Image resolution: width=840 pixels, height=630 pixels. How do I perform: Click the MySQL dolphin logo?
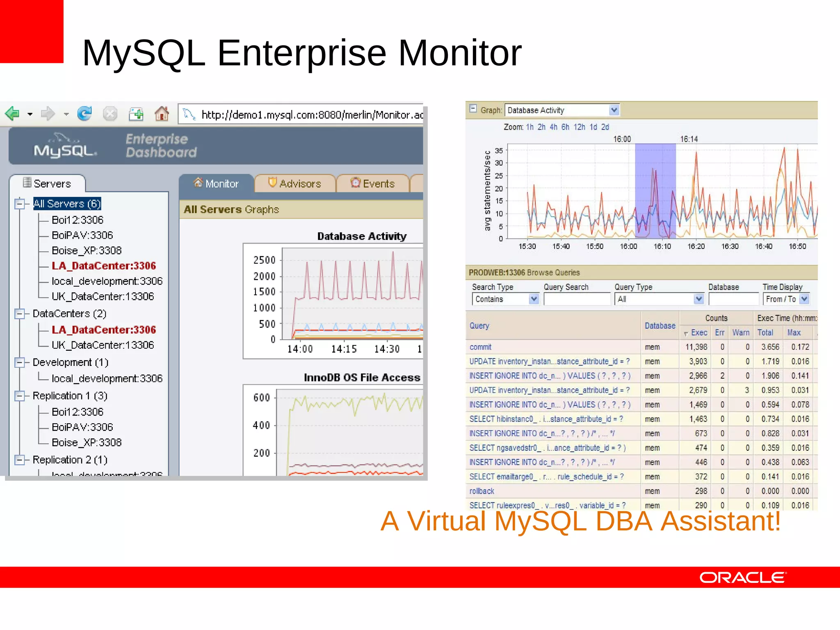65,145
